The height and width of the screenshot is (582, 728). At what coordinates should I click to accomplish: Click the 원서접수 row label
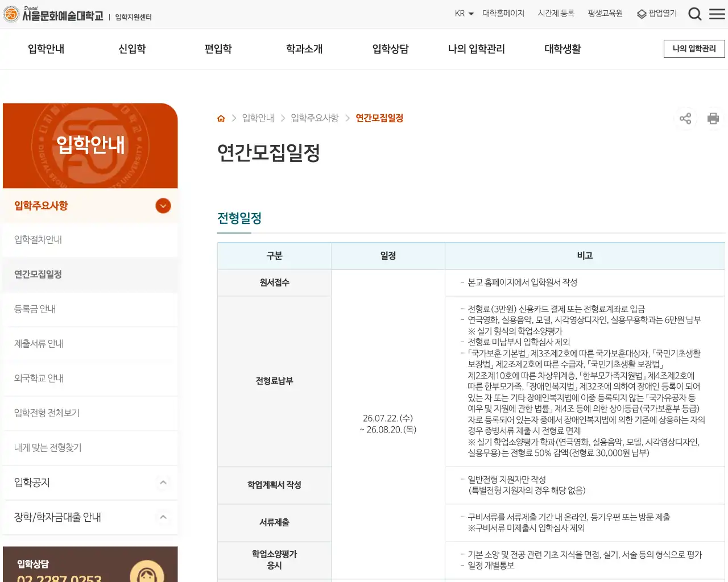pos(275,282)
